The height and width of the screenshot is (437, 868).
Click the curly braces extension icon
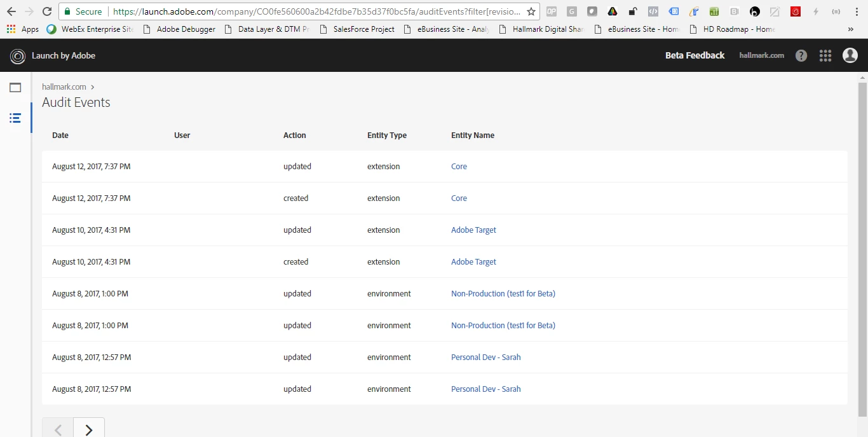point(836,11)
